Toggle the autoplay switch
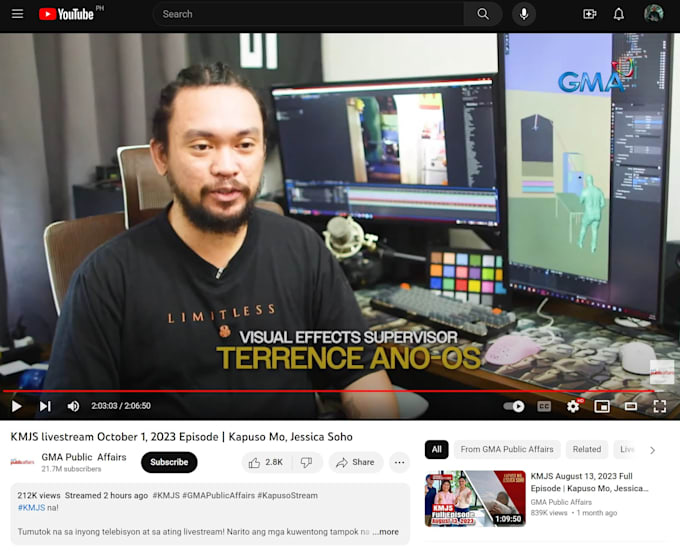Viewport: 680px width, 551px height. coord(514,406)
